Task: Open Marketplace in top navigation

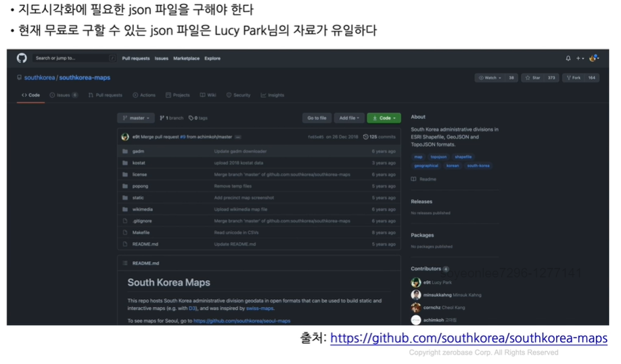Action: [x=186, y=58]
